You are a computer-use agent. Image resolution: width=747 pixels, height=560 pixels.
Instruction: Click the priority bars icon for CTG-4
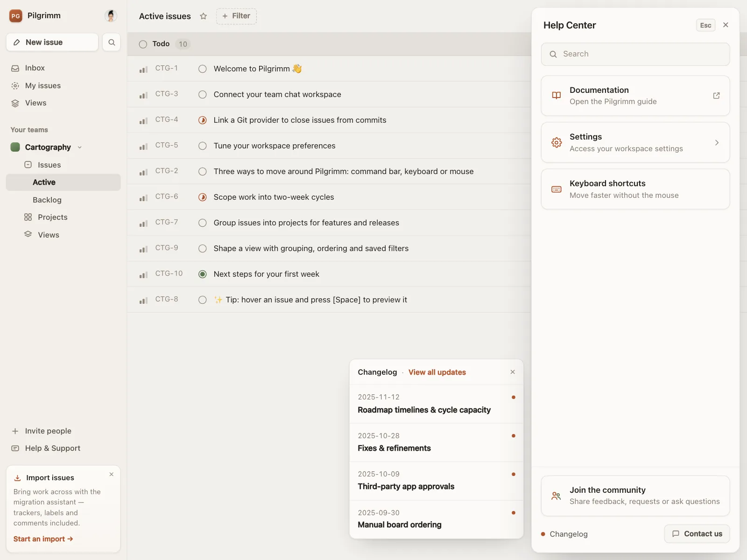point(143,120)
